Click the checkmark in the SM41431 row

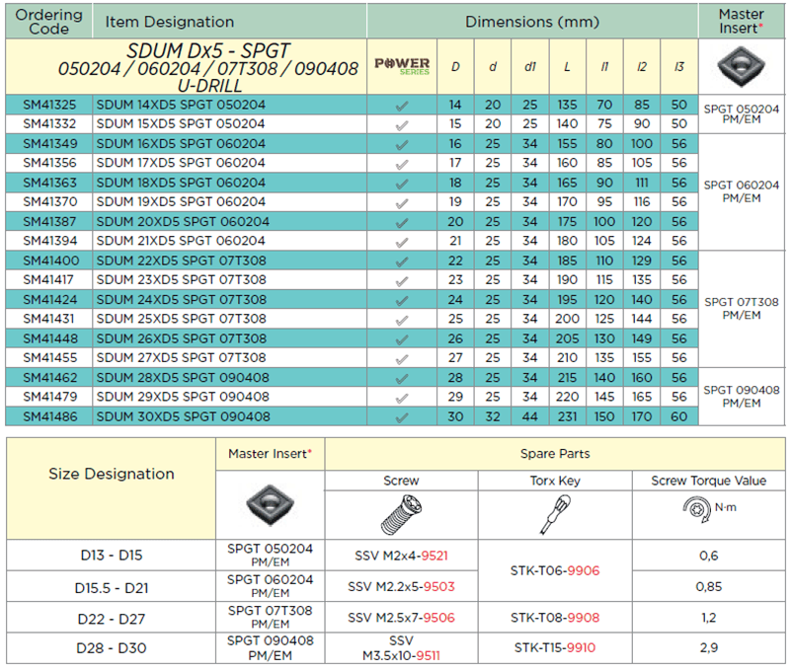(x=402, y=320)
